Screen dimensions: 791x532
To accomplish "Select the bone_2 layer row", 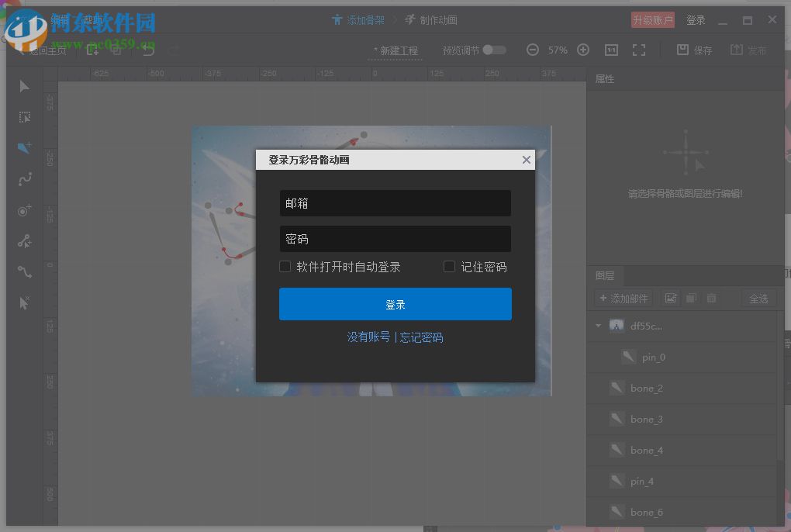I will click(681, 389).
